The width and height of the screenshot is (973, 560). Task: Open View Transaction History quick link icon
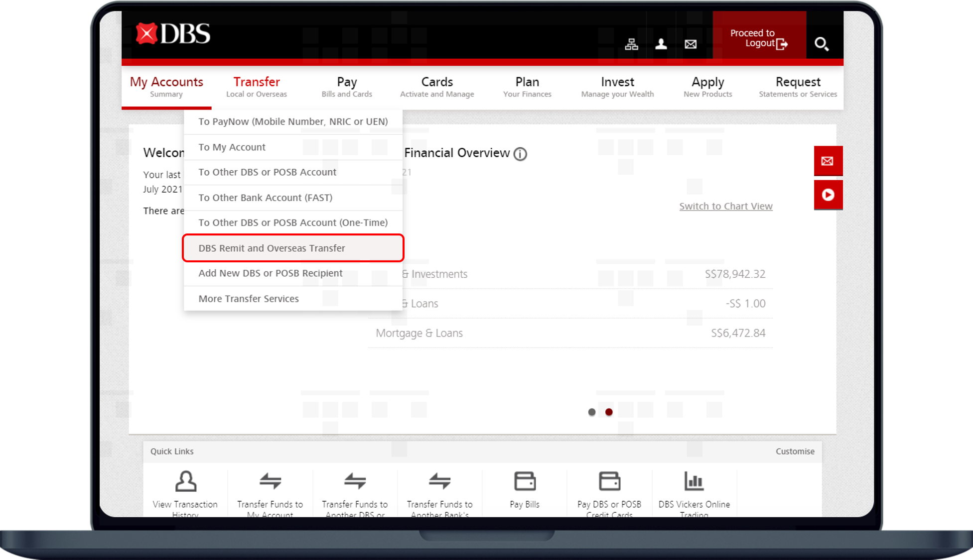pyautogui.click(x=185, y=481)
